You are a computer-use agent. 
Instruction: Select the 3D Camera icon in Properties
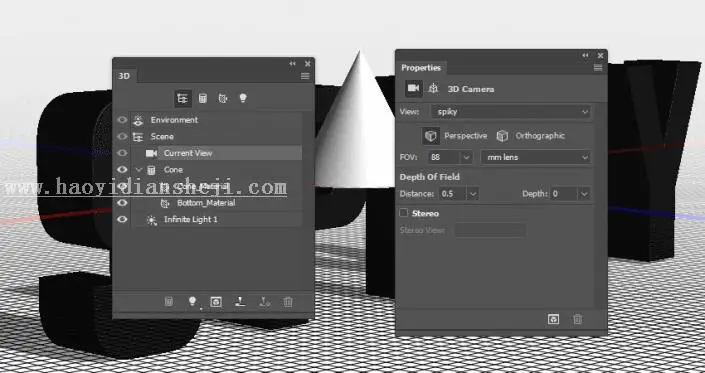pyautogui.click(x=414, y=89)
